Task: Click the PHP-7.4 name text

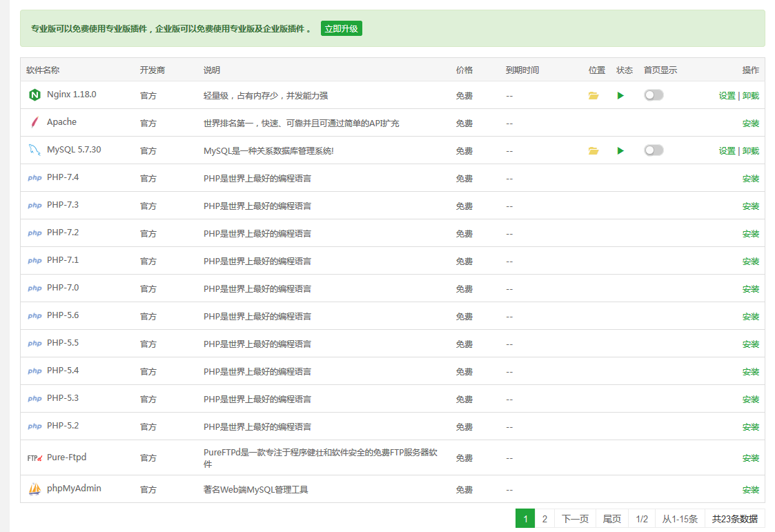Action: pos(63,177)
